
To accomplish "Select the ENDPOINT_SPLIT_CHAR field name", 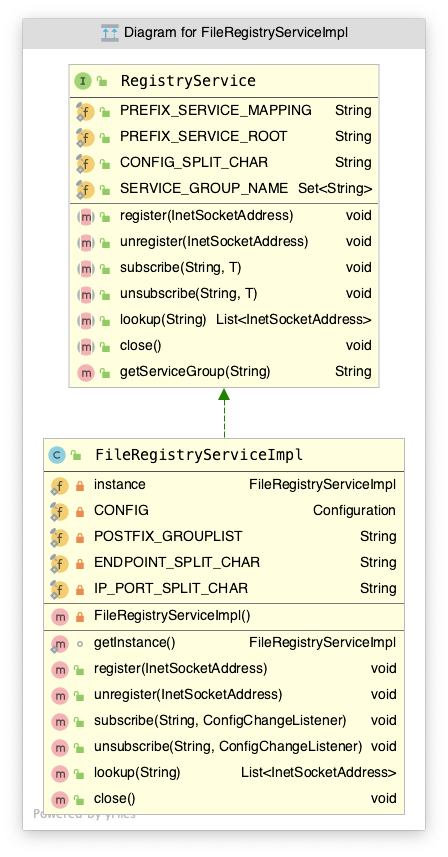I will click(x=177, y=562).
